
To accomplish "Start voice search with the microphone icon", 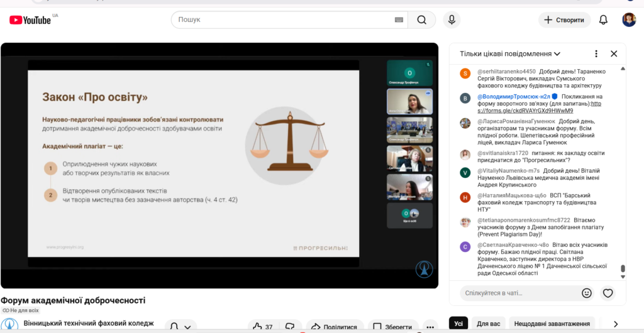I will (451, 20).
